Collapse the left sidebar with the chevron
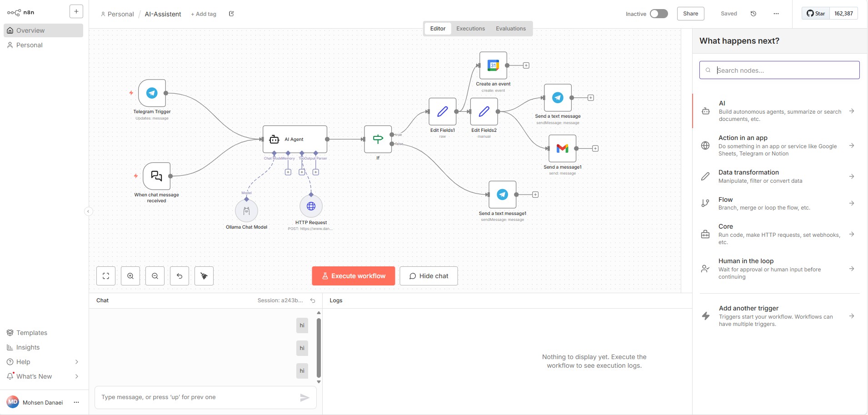This screenshot has height=415, width=868. pos(88,211)
